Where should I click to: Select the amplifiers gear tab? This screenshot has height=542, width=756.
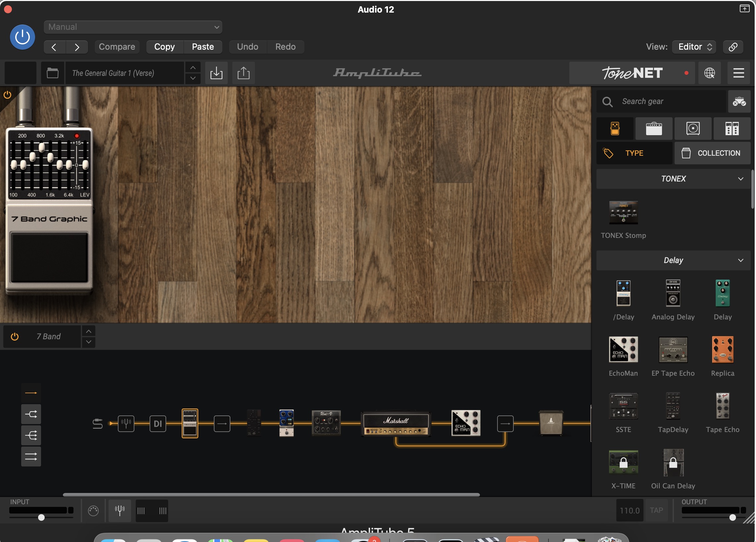655,129
